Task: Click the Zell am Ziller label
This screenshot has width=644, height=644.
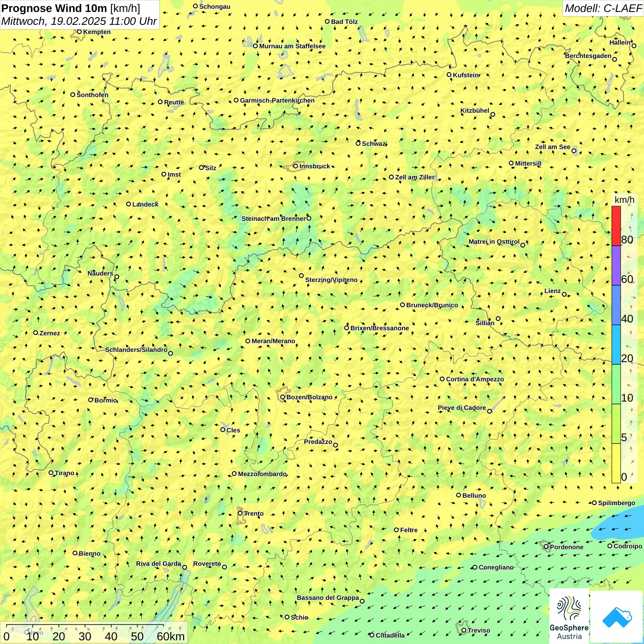Action: pos(414,177)
